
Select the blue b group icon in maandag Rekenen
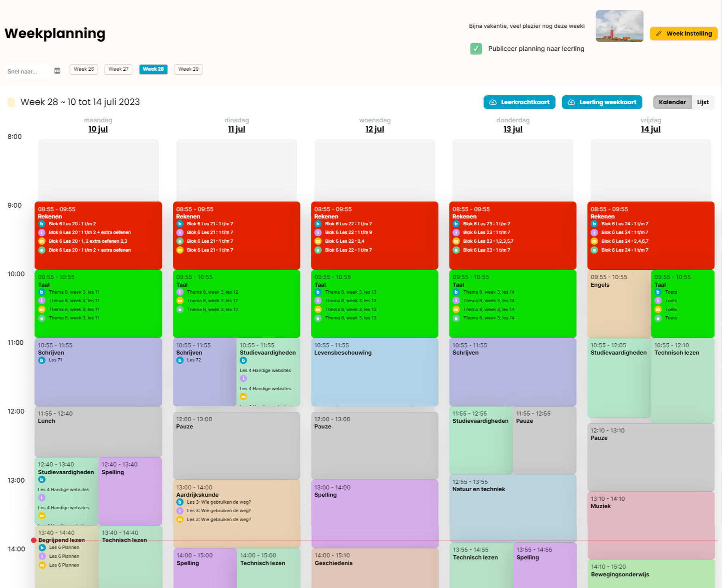pyautogui.click(x=42, y=224)
